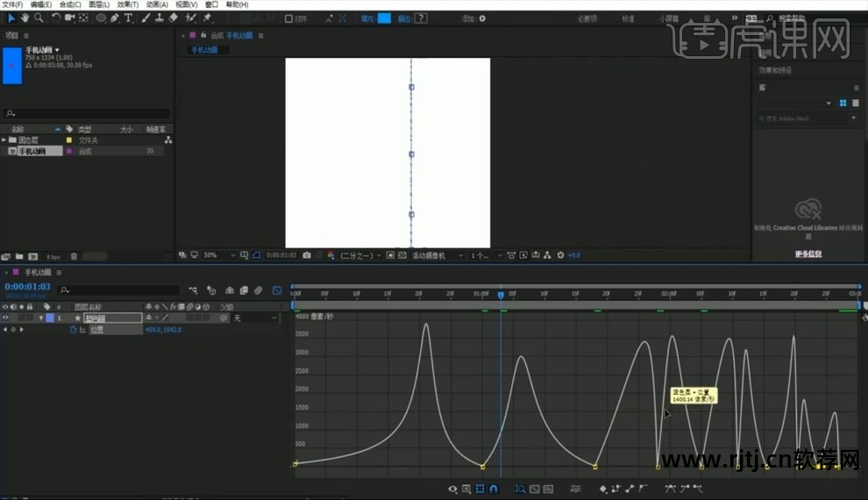868x500 pixels.
Task: Click fill color blue swatch
Action: [384, 18]
